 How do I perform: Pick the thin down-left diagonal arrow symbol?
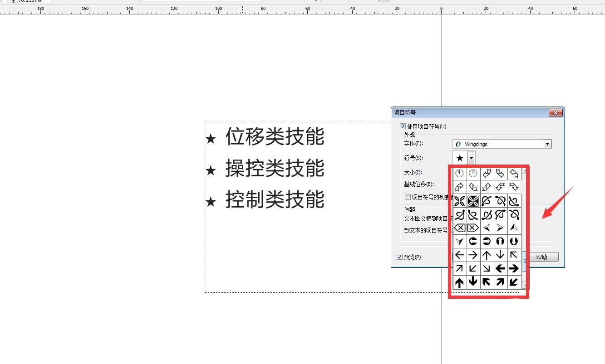pyautogui.click(x=473, y=268)
